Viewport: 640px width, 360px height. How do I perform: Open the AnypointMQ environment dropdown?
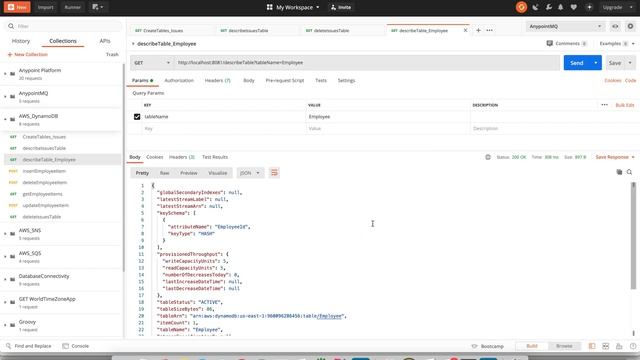tap(565, 27)
